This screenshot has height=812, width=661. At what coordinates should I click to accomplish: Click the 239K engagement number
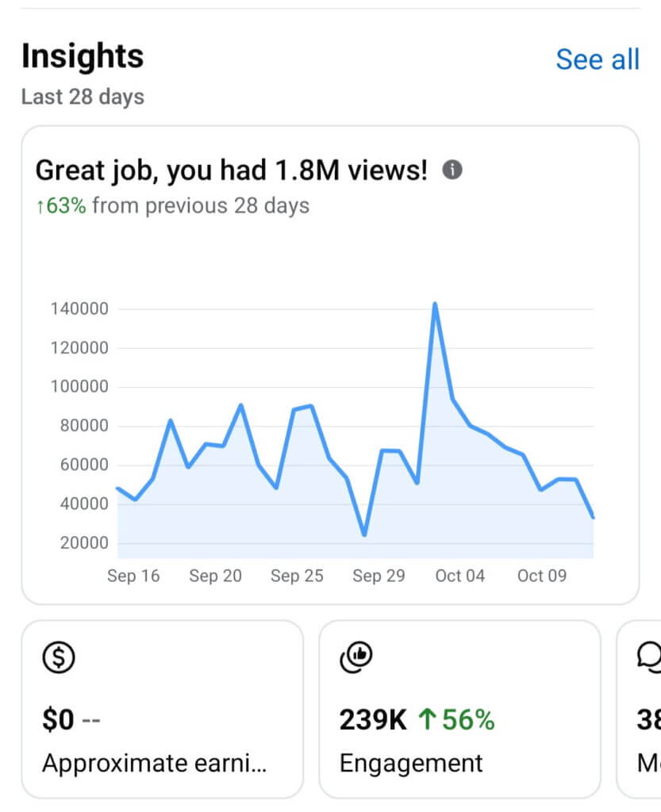point(373,720)
